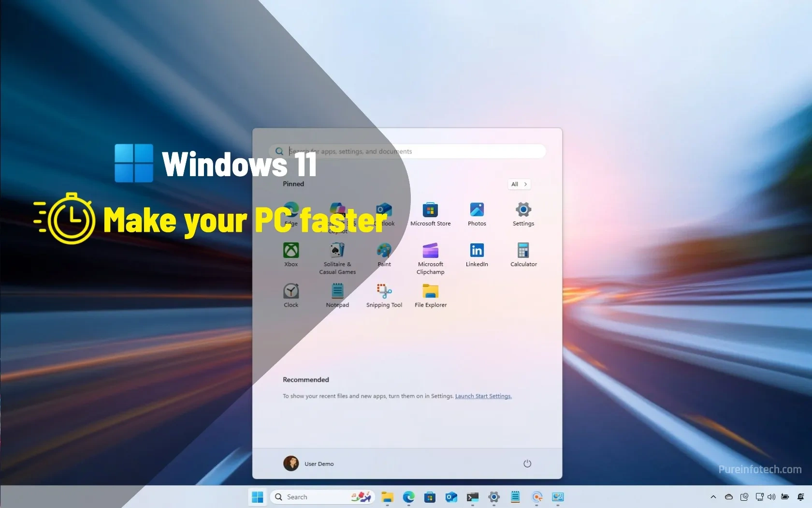Open the User Demo account menu
This screenshot has width=812, height=508.
[309, 463]
